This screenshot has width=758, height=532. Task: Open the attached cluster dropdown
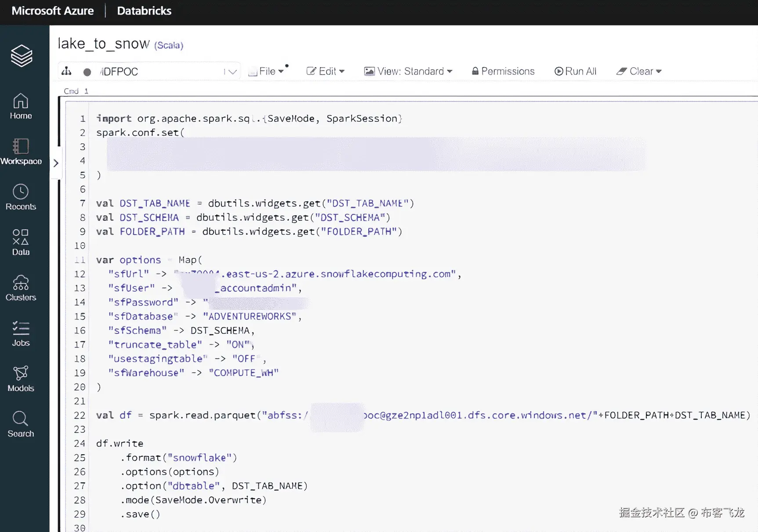click(149, 71)
